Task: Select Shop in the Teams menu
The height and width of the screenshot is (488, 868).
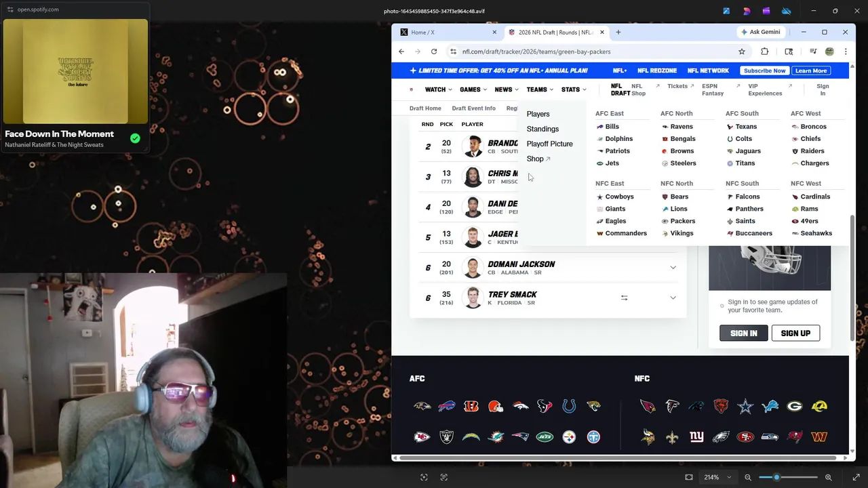Action: 538,159
